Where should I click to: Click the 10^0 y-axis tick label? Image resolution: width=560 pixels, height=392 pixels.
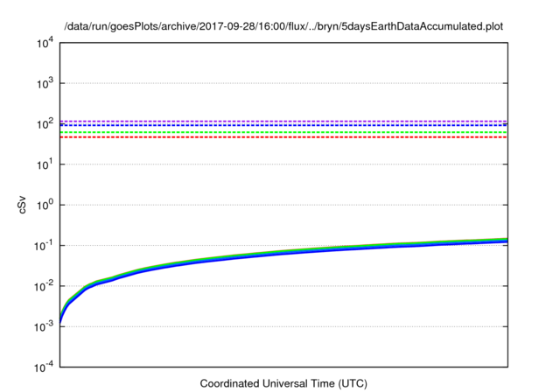point(45,206)
